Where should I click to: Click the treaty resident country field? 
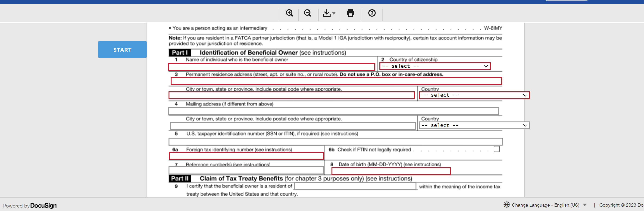click(x=355, y=186)
